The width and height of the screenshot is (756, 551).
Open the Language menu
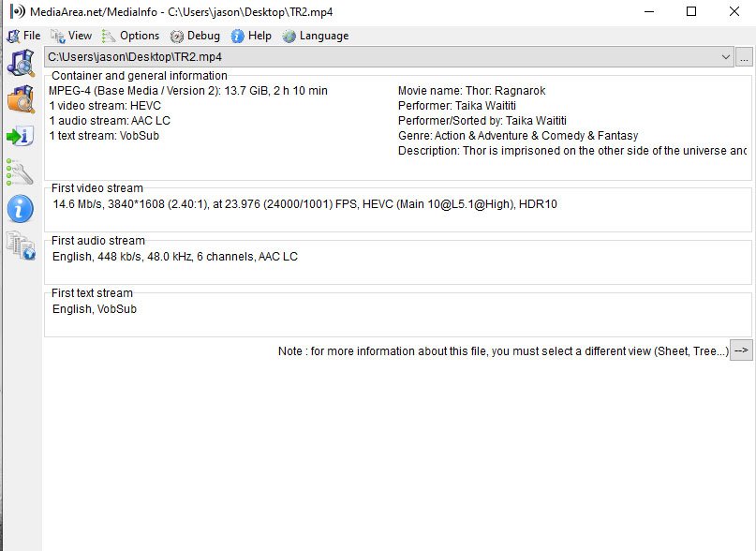coord(316,36)
